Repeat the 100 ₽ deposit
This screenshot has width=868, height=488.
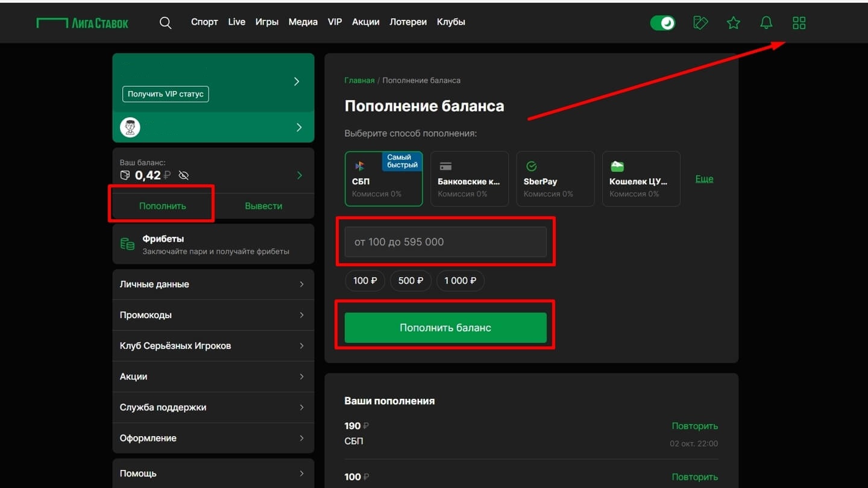tap(695, 477)
